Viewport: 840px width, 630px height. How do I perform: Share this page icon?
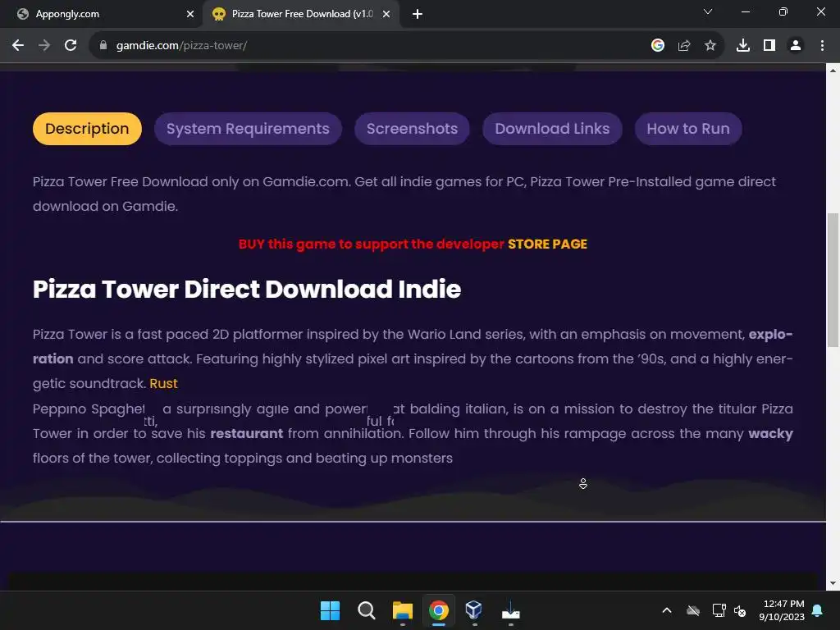[x=684, y=46]
